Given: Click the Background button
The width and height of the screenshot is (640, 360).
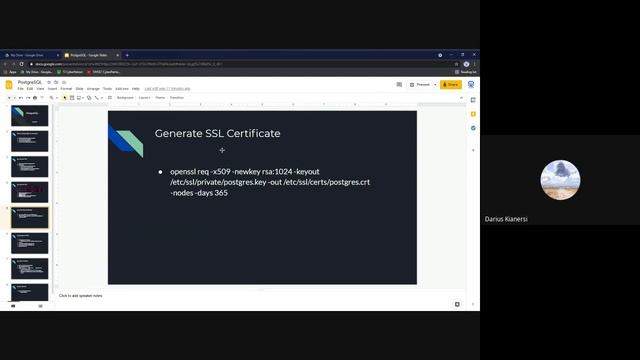Looking at the screenshot, I should 125,98.
